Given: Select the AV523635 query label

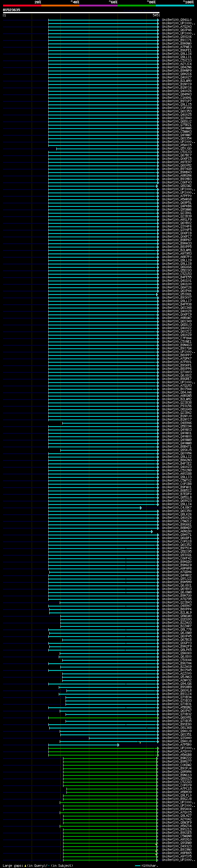Looking at the screenshot, I should 11,10.
